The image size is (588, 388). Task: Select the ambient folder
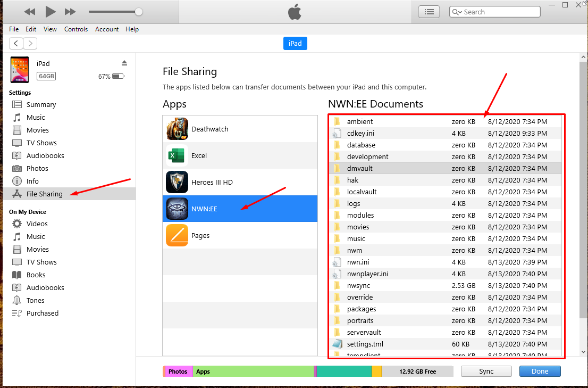tap(446, 121)
